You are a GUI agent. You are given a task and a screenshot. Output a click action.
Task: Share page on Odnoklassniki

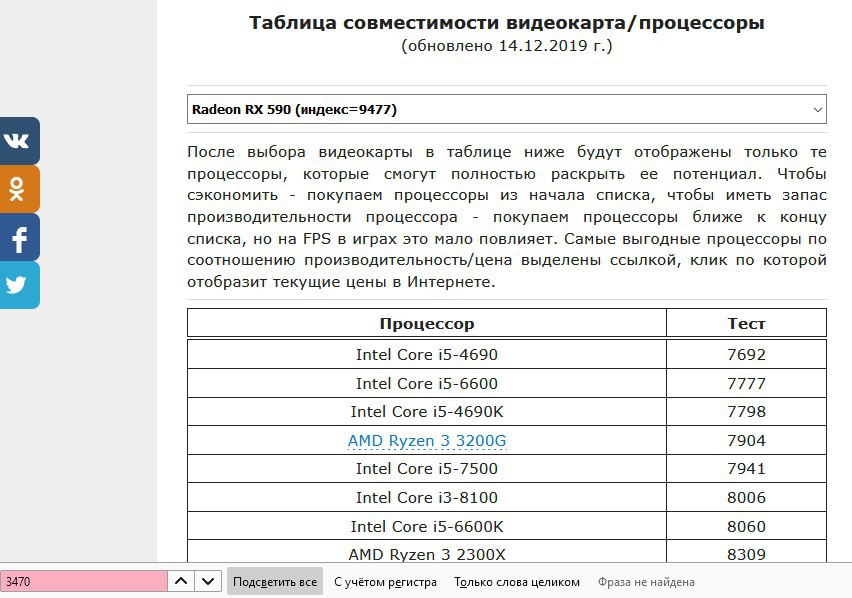point(20,189)
